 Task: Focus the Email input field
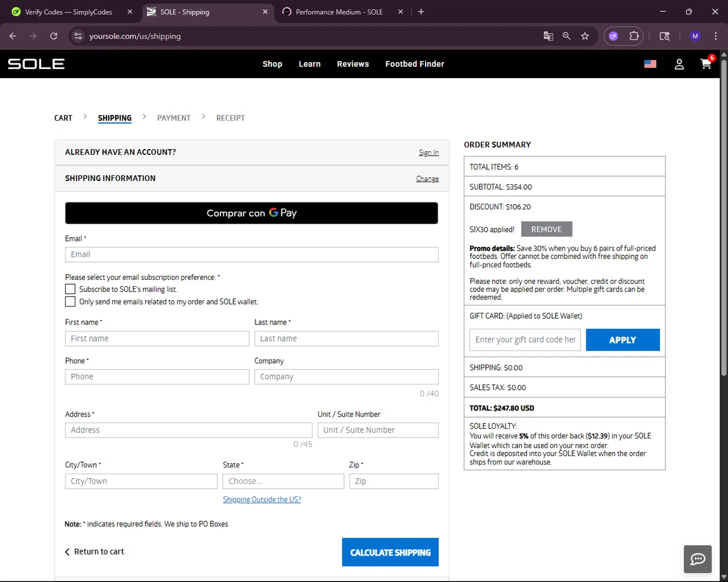[x=252, y=255]
